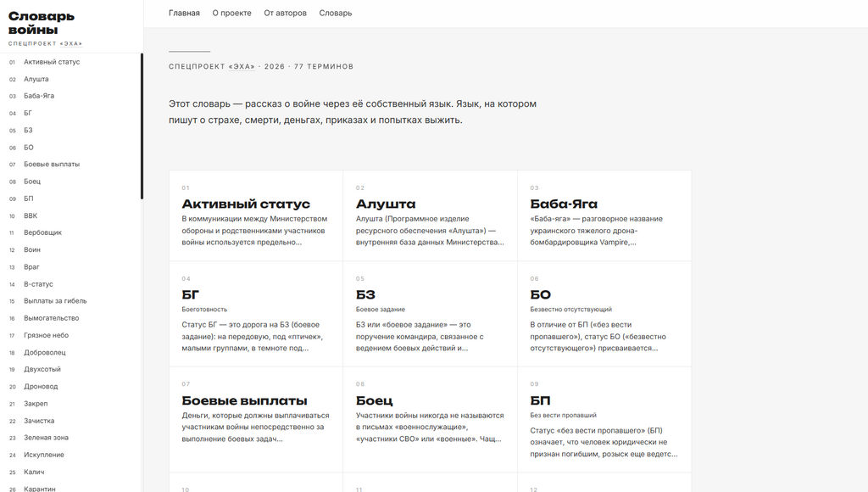This screenshot has width=868, height=492.
Task: Open the БП card heading above Без вести пропавший
Action: click(540, 400)
